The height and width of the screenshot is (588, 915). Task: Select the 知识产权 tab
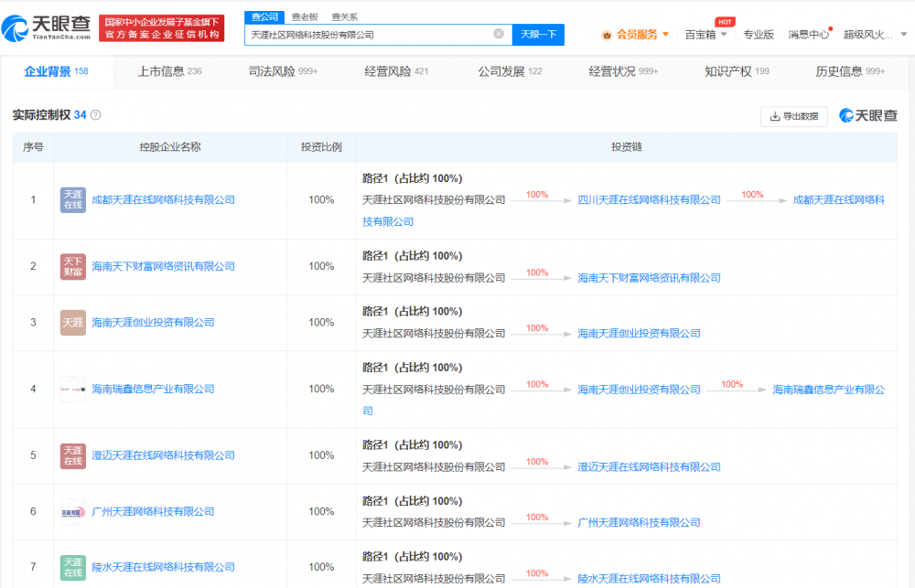coord(737,71)
